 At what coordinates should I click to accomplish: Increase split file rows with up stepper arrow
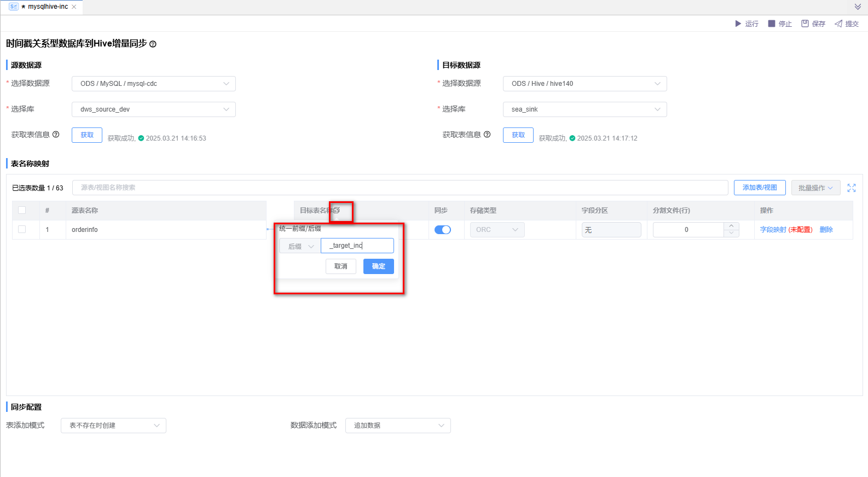731,226
